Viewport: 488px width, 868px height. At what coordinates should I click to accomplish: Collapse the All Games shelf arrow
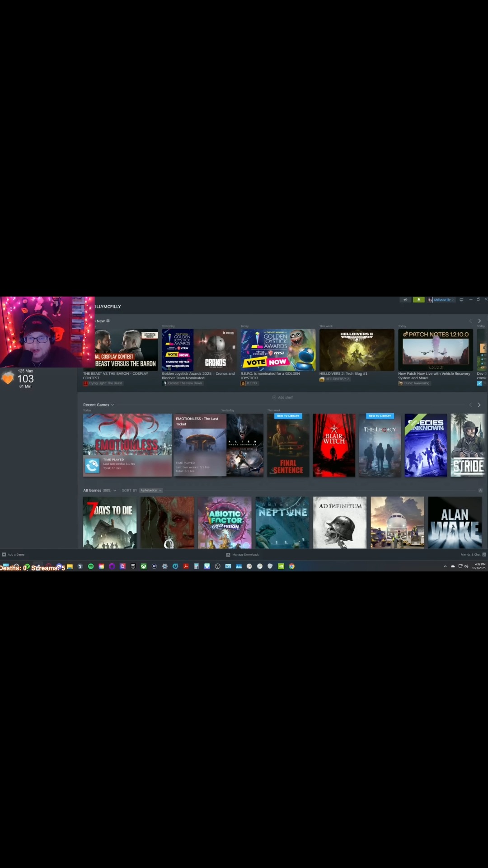[480, 490]
